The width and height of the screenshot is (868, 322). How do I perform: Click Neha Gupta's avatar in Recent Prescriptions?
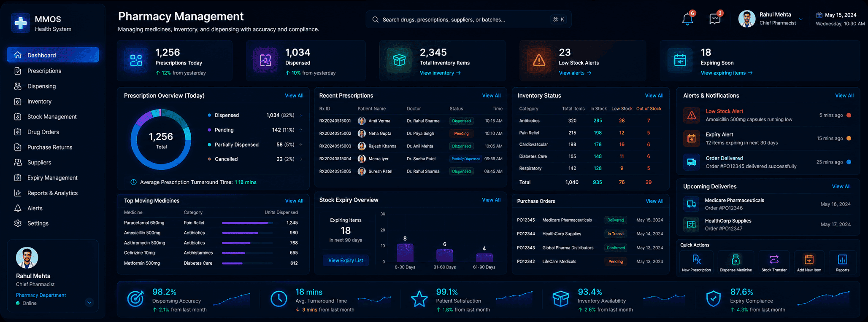pos(362,134)
